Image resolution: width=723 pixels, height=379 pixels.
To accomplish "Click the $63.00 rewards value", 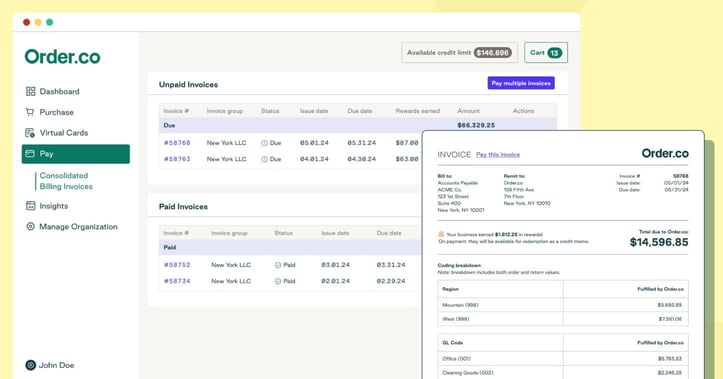I will click(407, 159).
